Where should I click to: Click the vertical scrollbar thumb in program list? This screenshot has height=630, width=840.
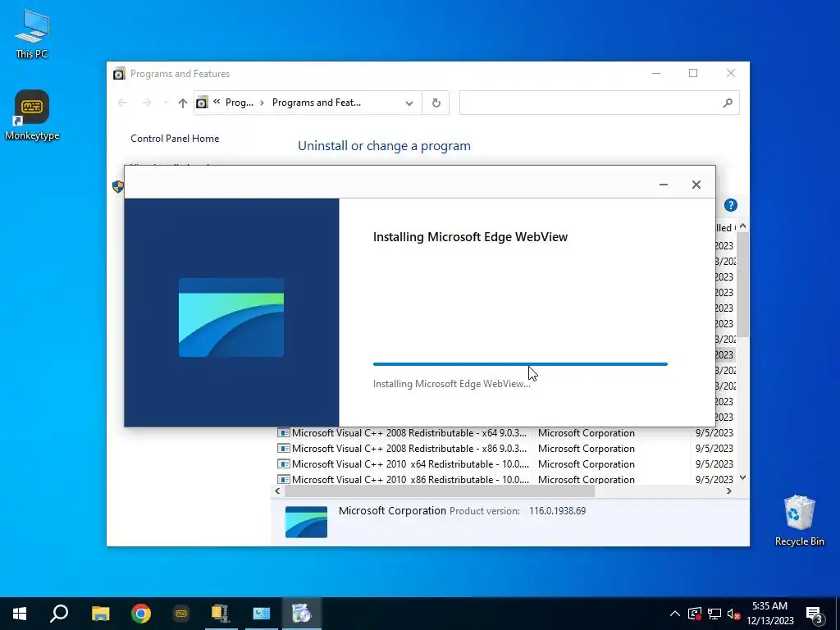742,285
